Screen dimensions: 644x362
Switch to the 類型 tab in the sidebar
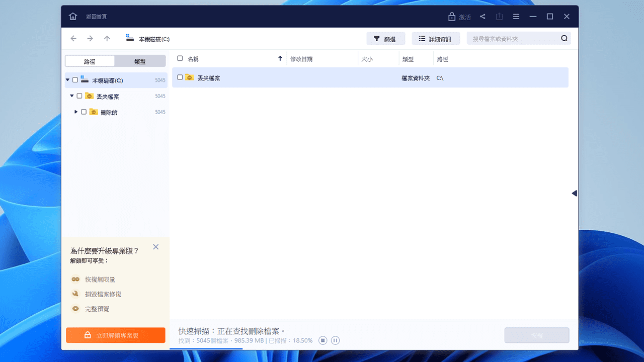[141, 60]
